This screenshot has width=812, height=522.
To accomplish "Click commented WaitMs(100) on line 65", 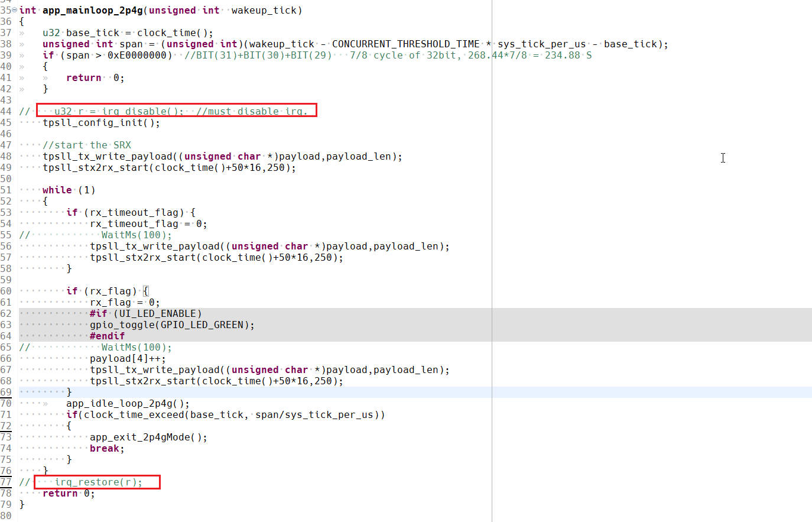I will point(137,348).
